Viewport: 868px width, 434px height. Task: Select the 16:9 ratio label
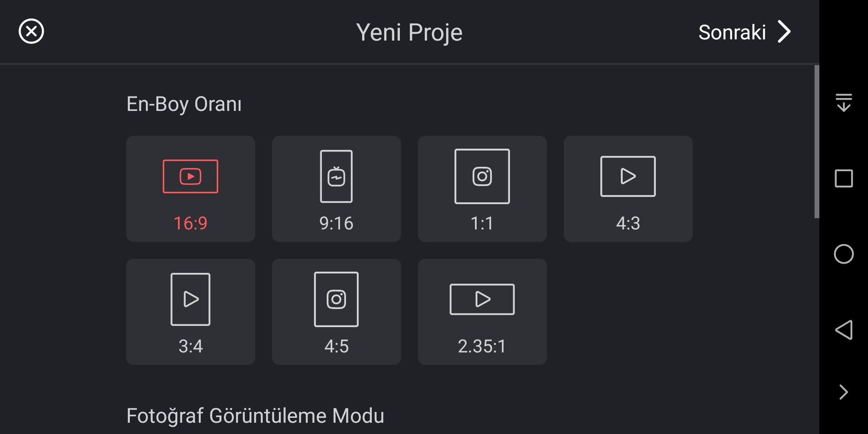[190, 223]
